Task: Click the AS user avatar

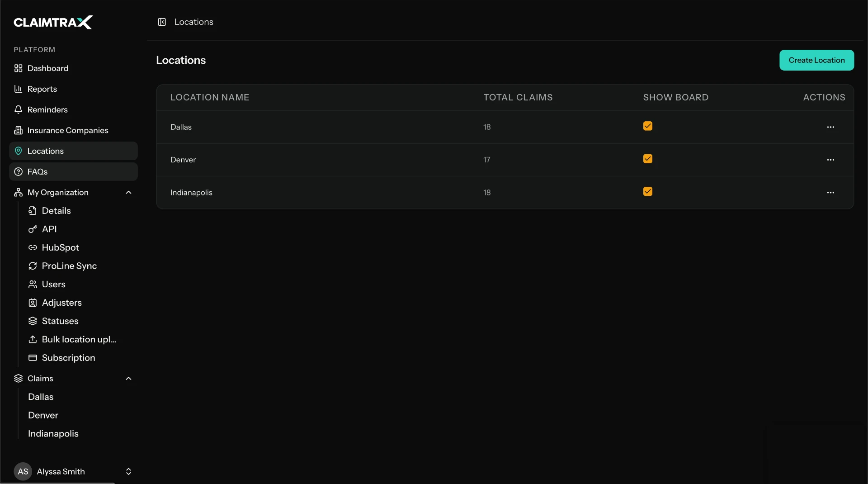Action: (x=23, y=471)
